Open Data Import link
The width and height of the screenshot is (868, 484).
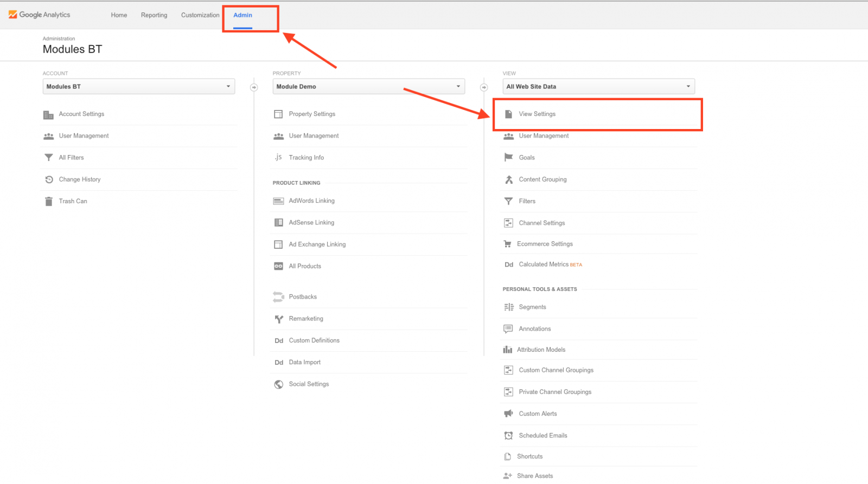304,362
